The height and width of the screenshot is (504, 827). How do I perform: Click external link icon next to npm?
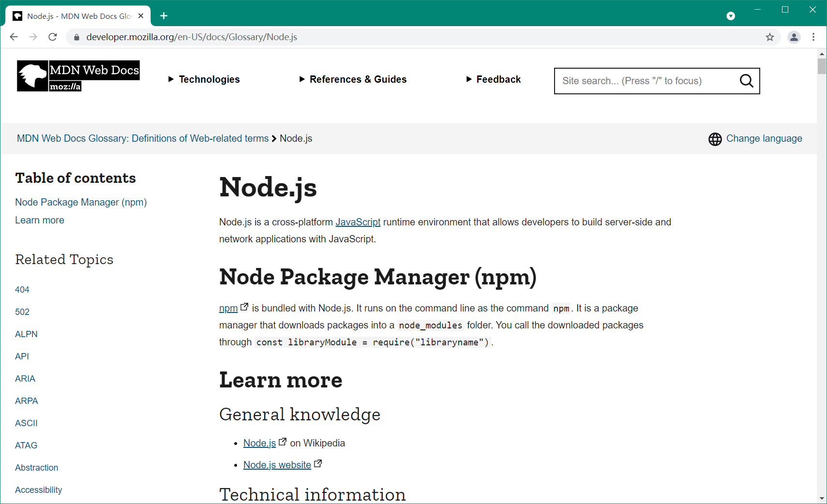[x=244, y=307]
